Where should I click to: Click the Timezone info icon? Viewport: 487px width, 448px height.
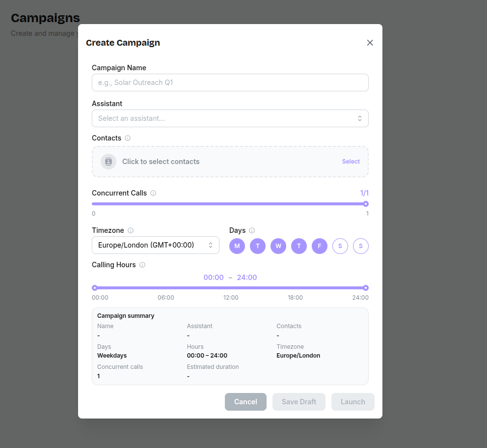[x=131, y=230]
